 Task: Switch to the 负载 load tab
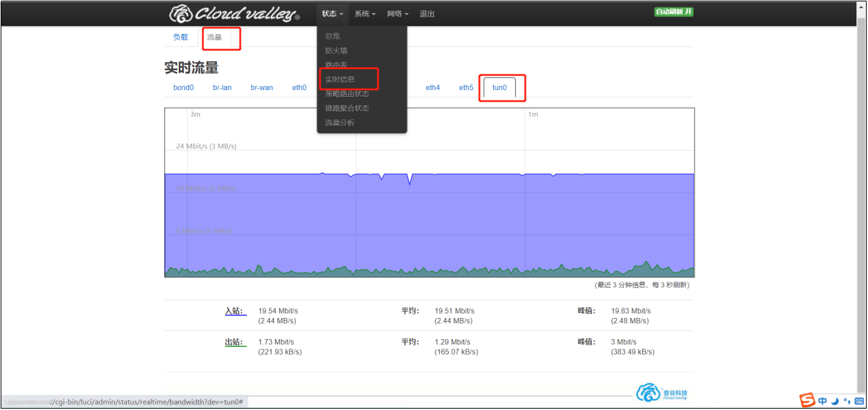[x=180, y=38]
